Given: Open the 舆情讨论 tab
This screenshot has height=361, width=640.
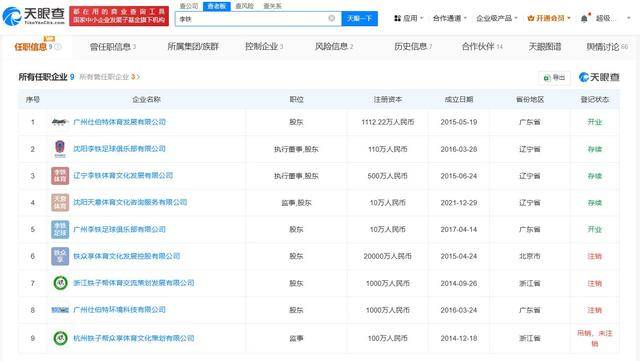Looking at the screenshot, I should [607, 47].
